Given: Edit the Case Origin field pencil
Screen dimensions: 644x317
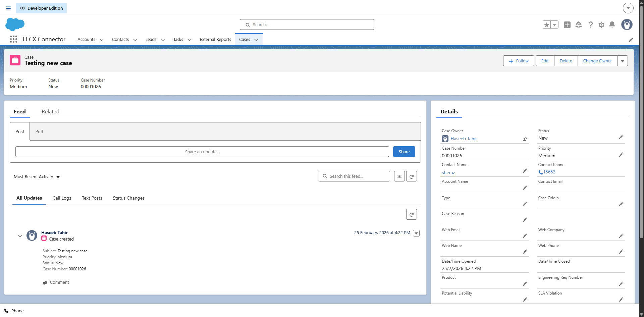Looking at the screenshot, I should tap(621, 204).
